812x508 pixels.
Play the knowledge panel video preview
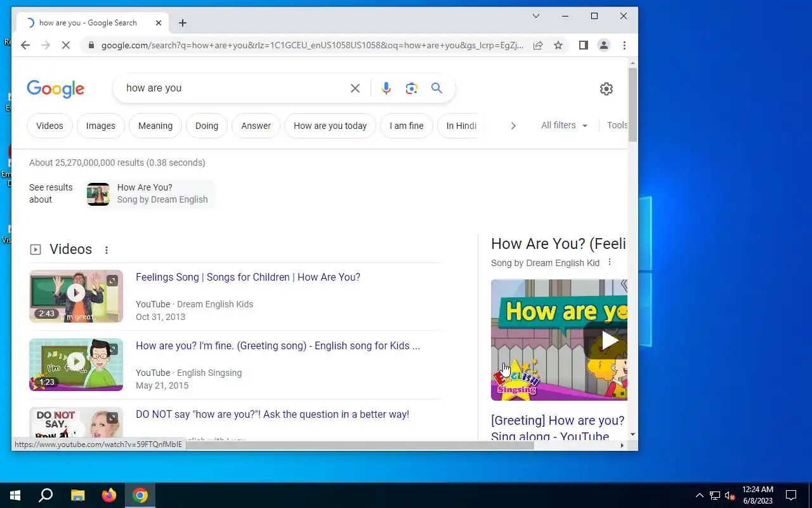559,340
